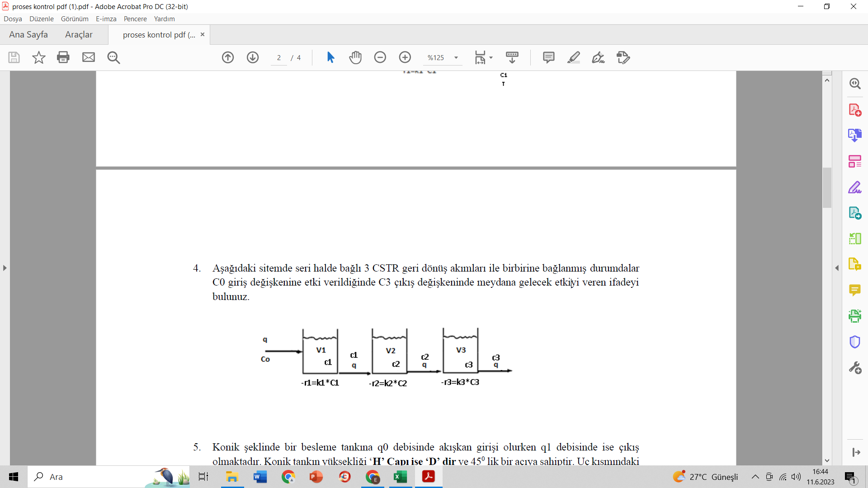
Task: Click the page number field
Action: [x=279, y=58]
